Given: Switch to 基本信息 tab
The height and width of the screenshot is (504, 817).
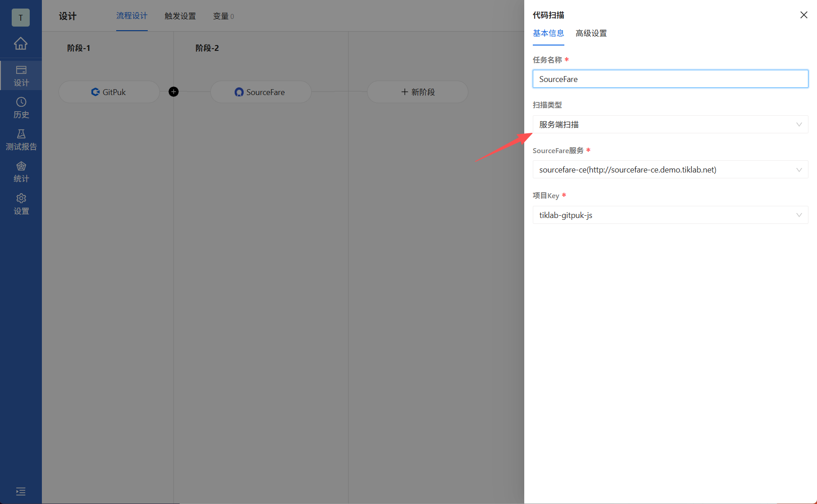Looking at the screenshot, I should (x=548, y=33).
